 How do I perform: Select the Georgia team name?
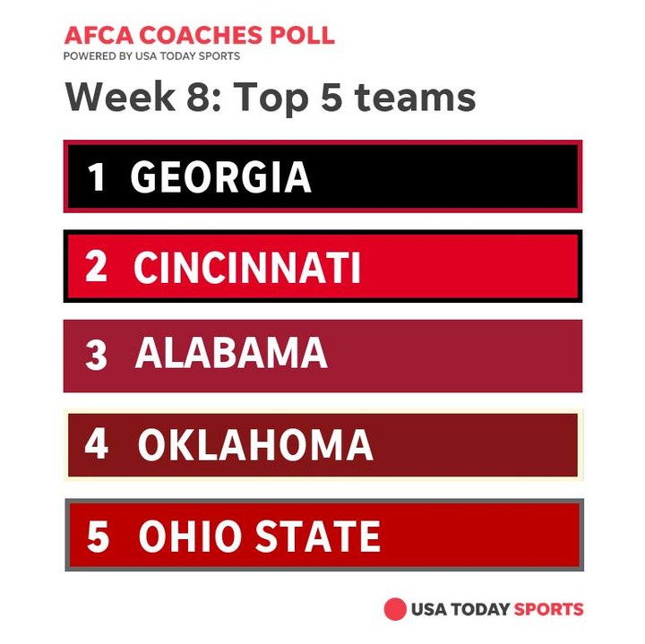220,177
